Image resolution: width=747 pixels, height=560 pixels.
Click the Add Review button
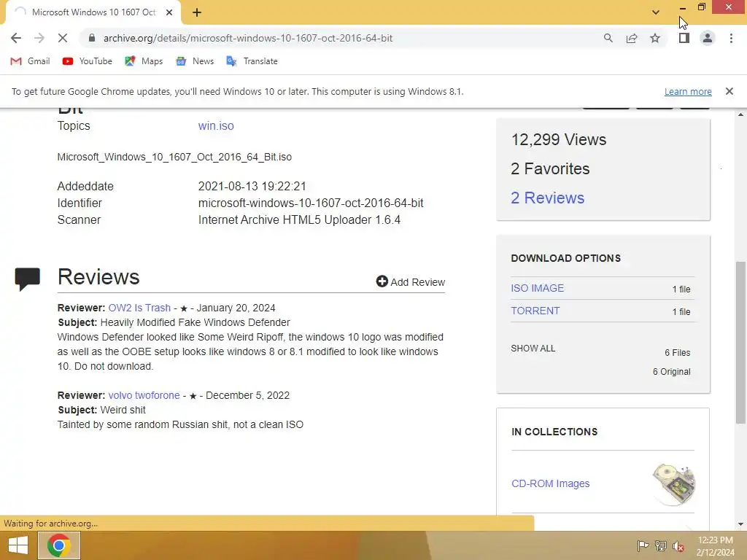[x=411, y=282]
